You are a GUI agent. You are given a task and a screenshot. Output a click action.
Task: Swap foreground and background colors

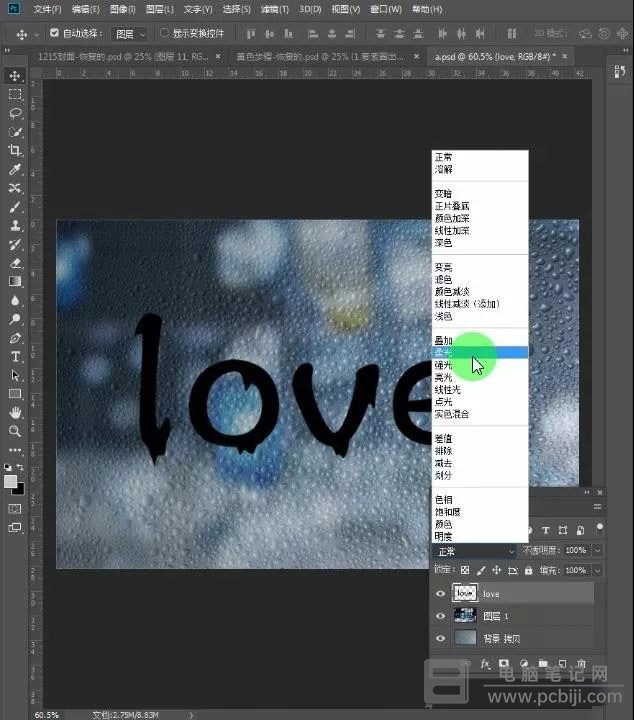[20, 467]
